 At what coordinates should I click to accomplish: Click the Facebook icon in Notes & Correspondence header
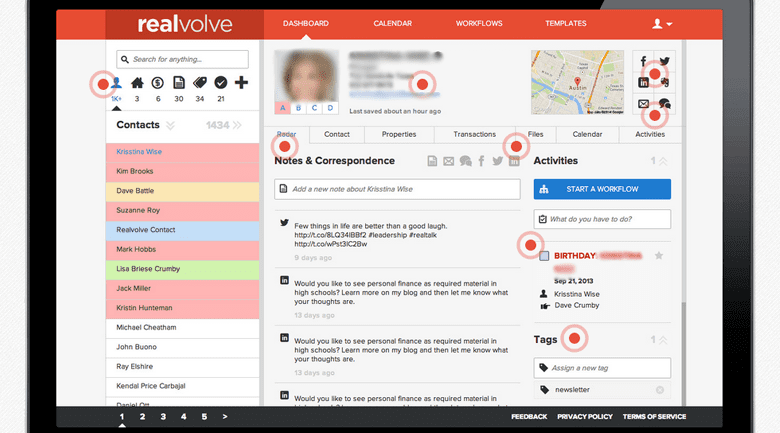481,161
